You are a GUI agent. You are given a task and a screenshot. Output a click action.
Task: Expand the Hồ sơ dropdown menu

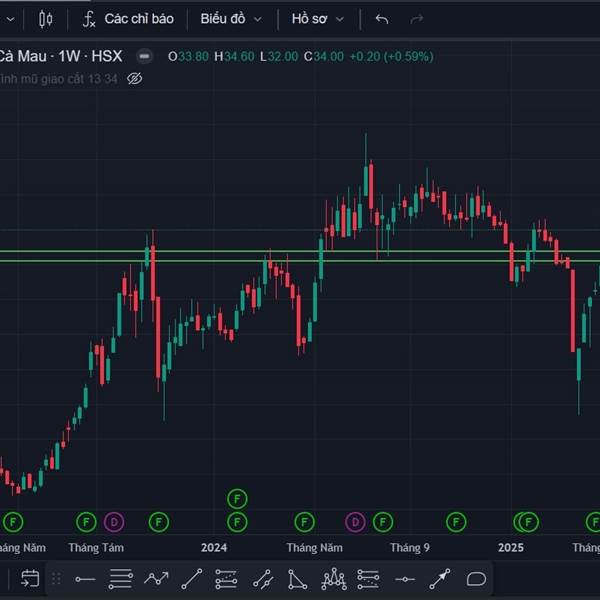point(318,19)
